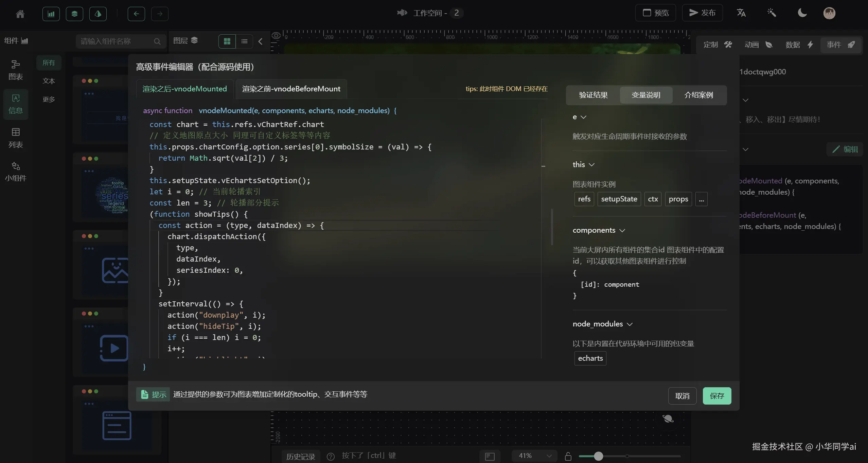Toggle the layers panel icon

(74, 14)
